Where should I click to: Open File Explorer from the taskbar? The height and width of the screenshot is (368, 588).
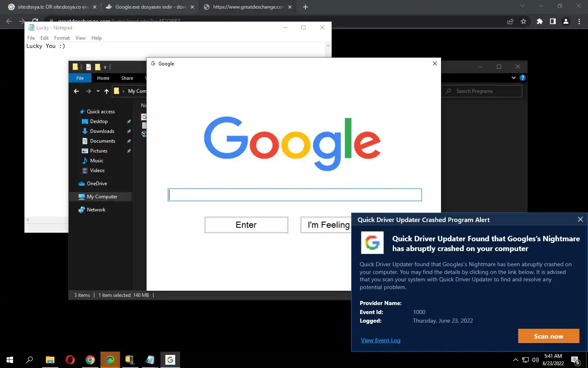click(x=50, y=360)
